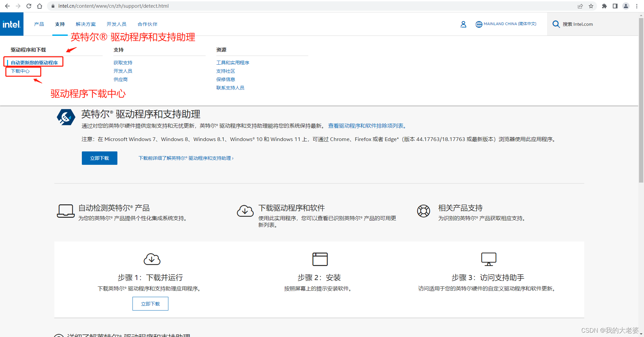Click the lifebuoy icon beside 相关产品支持
Image resolution: width=644 pixels, height=337 pixels.
click(424, 211)
